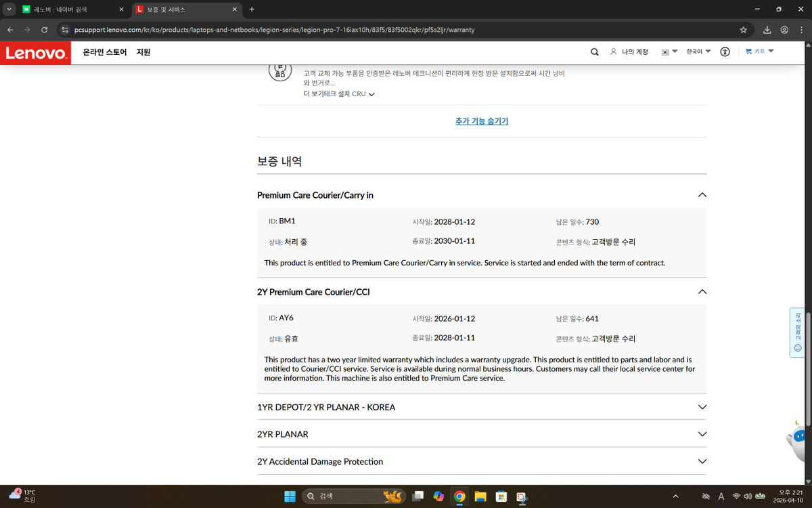
Task: Click the Windows Start button
Action: [290, 496]
